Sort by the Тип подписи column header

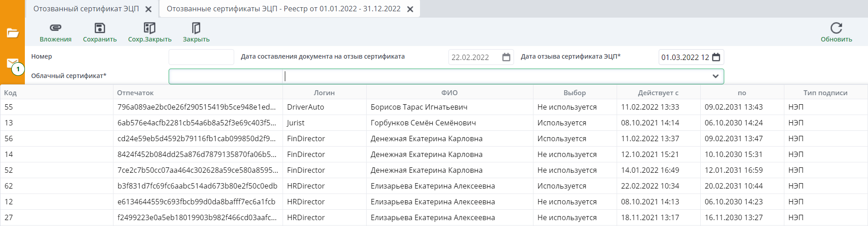[826, 93]
